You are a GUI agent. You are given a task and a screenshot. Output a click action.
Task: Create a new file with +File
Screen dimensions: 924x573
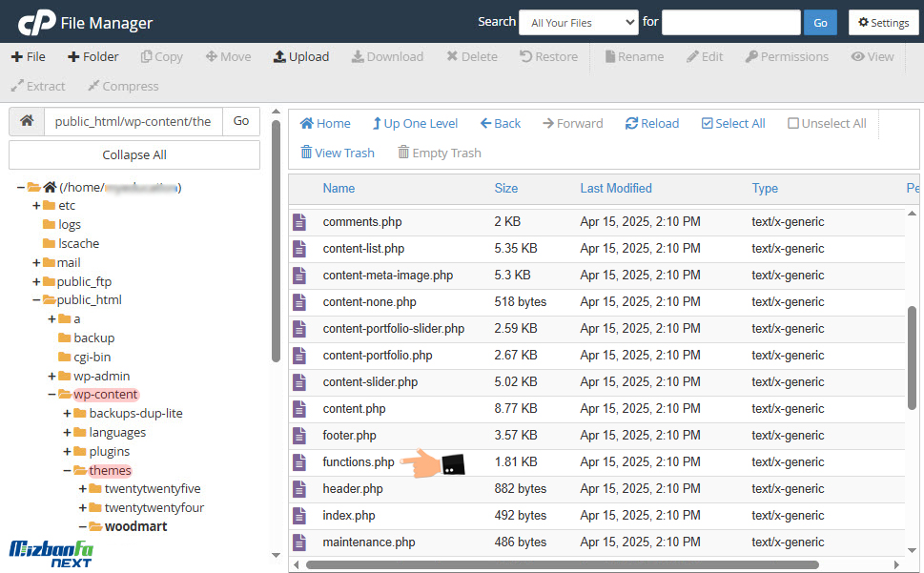(29, 57)
